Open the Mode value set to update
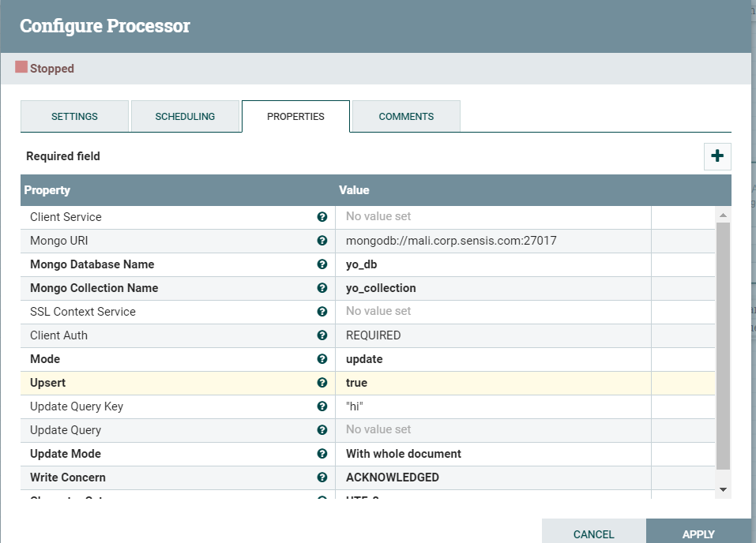This screenshot has width=756, height=543. point(493,359)
